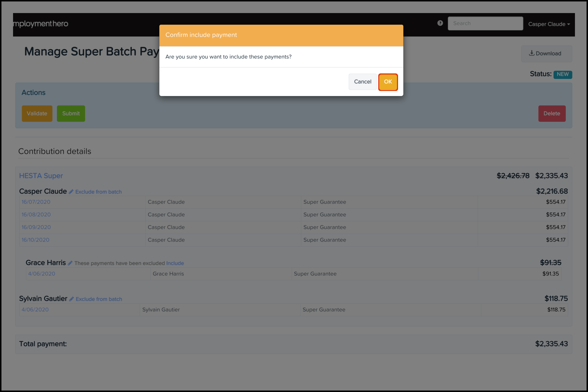The height and width of the screenshot is (392, 588).
Task: Click the Employment Hero logo
Action: point(41,24)
